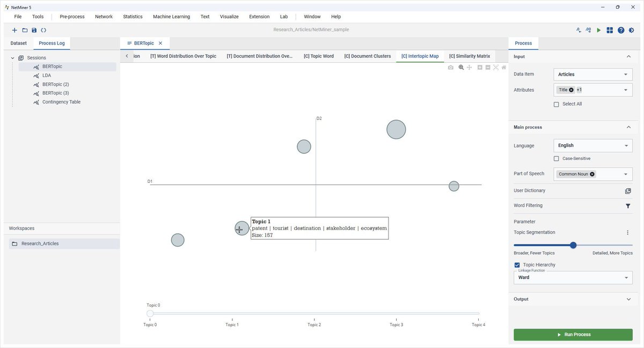The height and width of the screenshot is (348, 644).
Task: Open Word Filtering with the filter icon
Action: (628, 205)
